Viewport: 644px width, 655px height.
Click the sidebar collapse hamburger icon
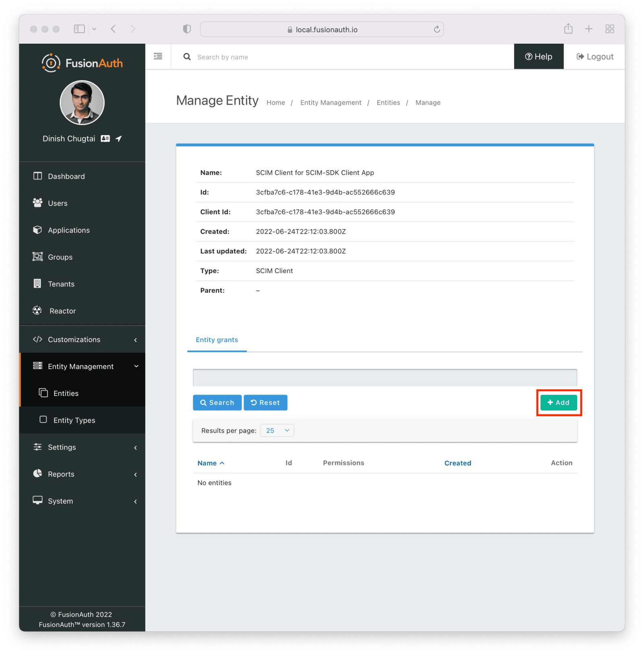[158, 56]
